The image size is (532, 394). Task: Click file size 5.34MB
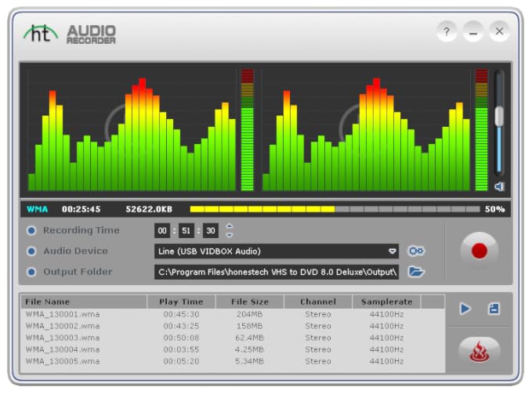[x=249, y=361]
